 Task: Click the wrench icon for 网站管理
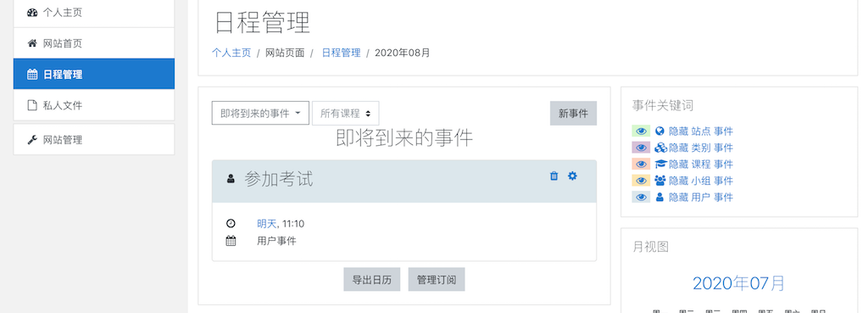(32, 140)
